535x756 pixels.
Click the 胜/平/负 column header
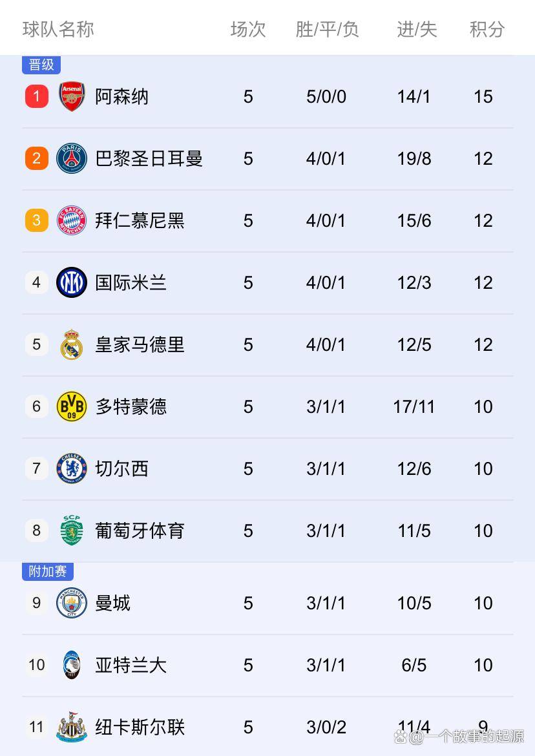[x=327, y=29]
